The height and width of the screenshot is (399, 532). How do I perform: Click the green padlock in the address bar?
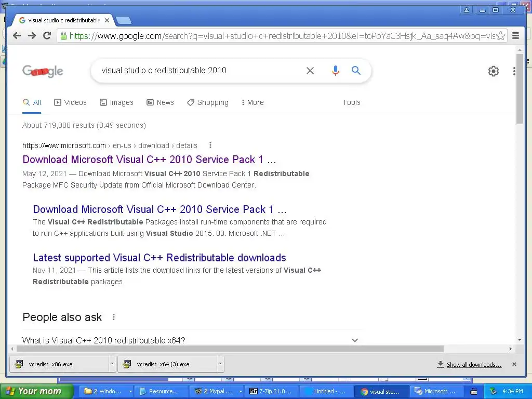(63, 36)
